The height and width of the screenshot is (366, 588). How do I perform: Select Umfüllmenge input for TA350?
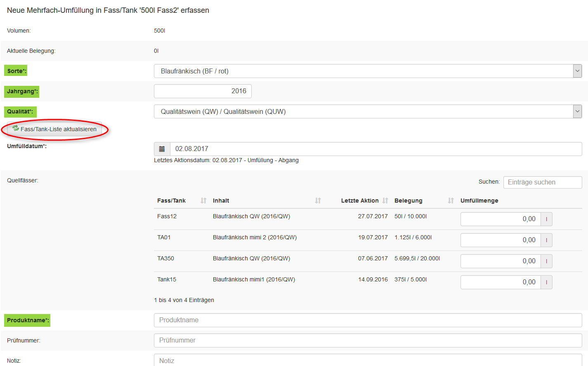click(500, 261)
